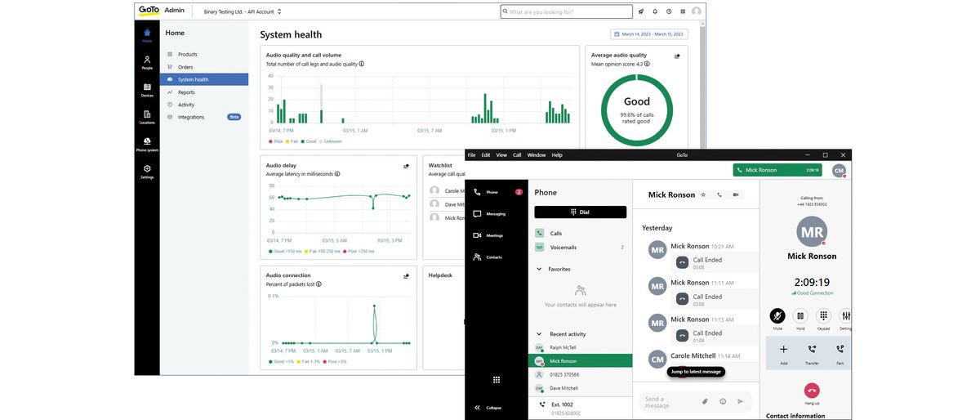The height and width of the screenshot is (420, 980).
Task: Open the View menu
Action: pyautogui.click(x=501, y=154)
